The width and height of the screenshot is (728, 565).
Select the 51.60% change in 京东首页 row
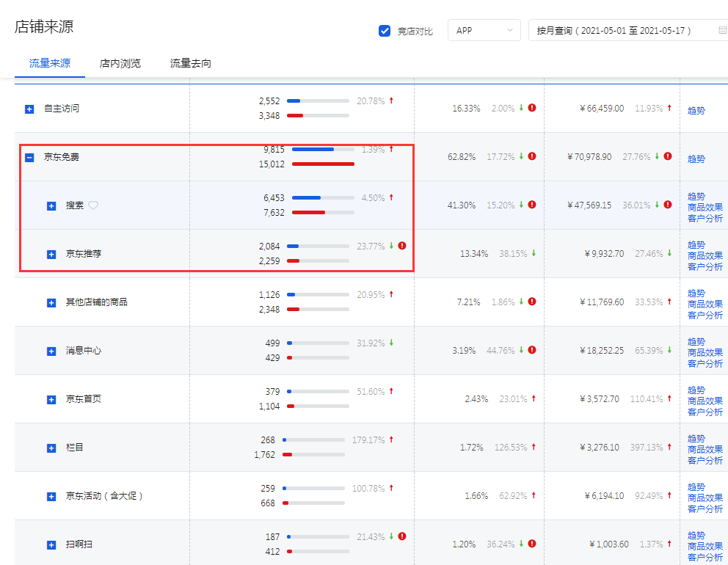pos(371,391)
